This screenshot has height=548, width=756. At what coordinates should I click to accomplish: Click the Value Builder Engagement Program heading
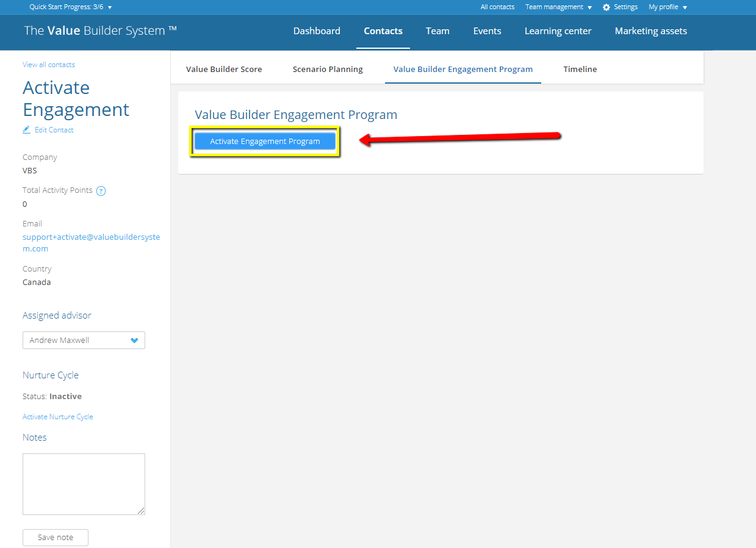(x=296, y=115)
